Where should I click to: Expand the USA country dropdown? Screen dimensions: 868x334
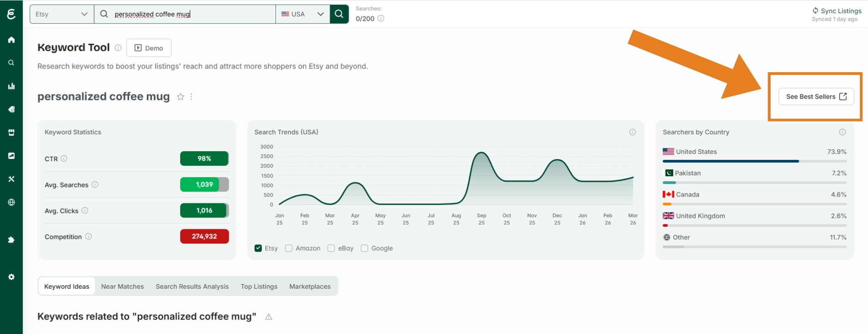tap(303, 14)
